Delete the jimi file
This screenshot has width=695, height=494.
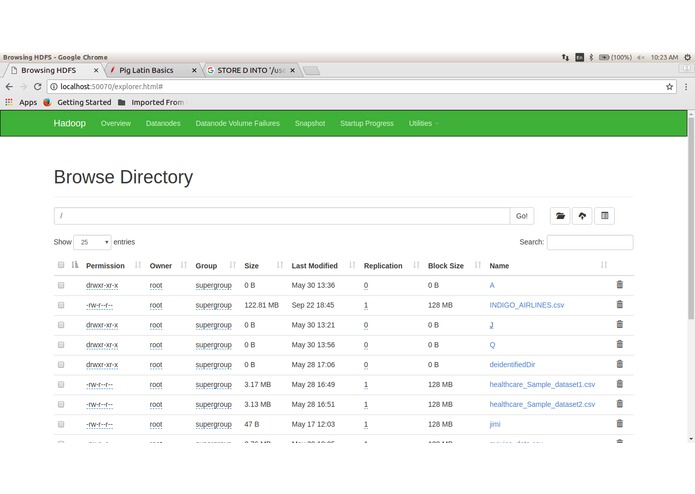[x=620, y=424]
